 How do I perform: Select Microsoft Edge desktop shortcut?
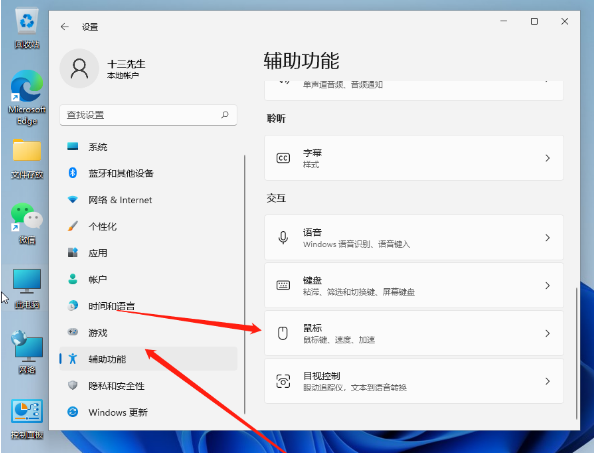point(27,98)
